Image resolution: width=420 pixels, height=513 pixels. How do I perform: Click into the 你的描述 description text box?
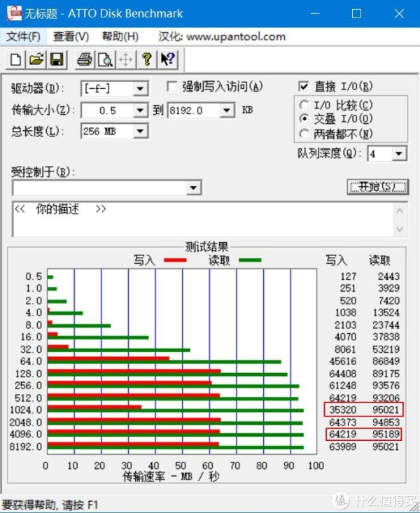tap(203, 219)
